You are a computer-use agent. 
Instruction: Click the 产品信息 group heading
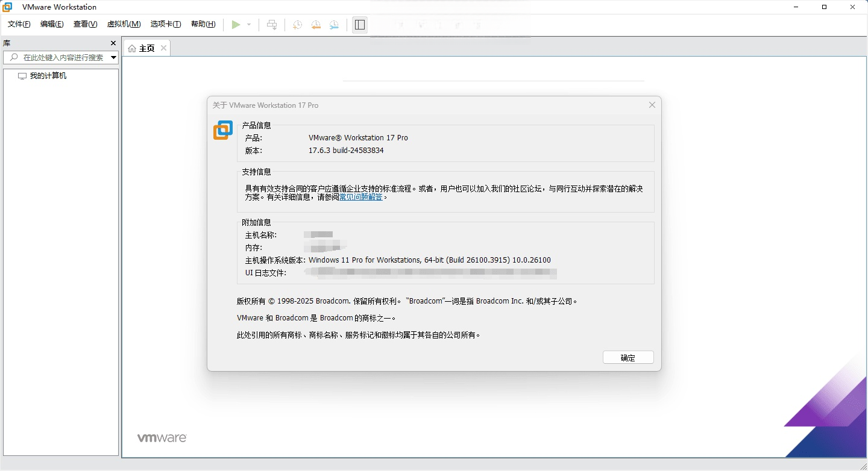(257, 125)
